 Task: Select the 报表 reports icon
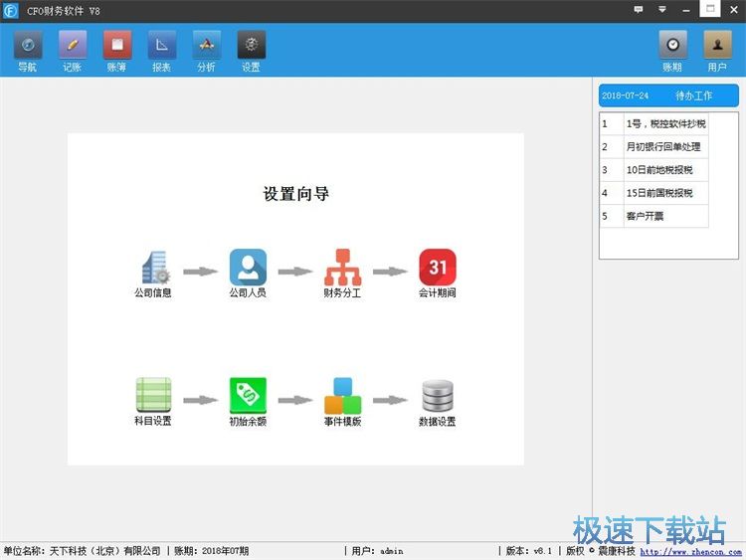click(x=162, y=51)
